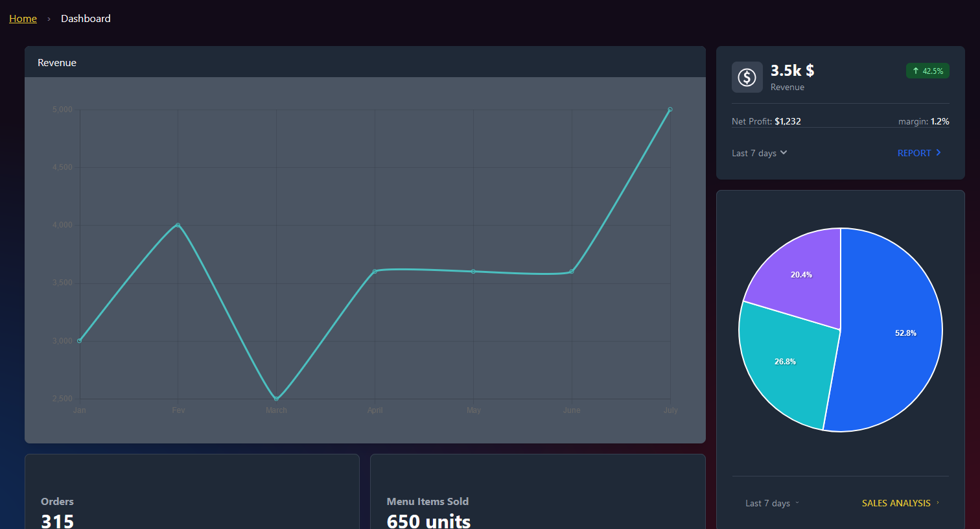
Task: Click the Home breadcrumb link
Action: [23, 19]
